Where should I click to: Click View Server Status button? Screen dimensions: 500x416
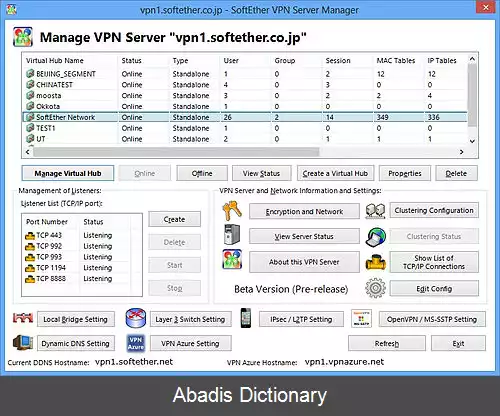tap(304, 236)
